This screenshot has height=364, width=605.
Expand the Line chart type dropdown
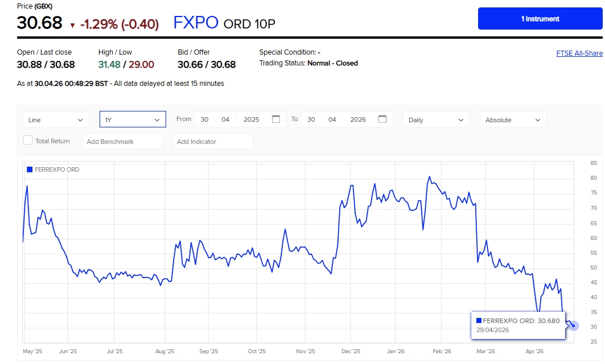pyautogui.click(x=56, y=119)
